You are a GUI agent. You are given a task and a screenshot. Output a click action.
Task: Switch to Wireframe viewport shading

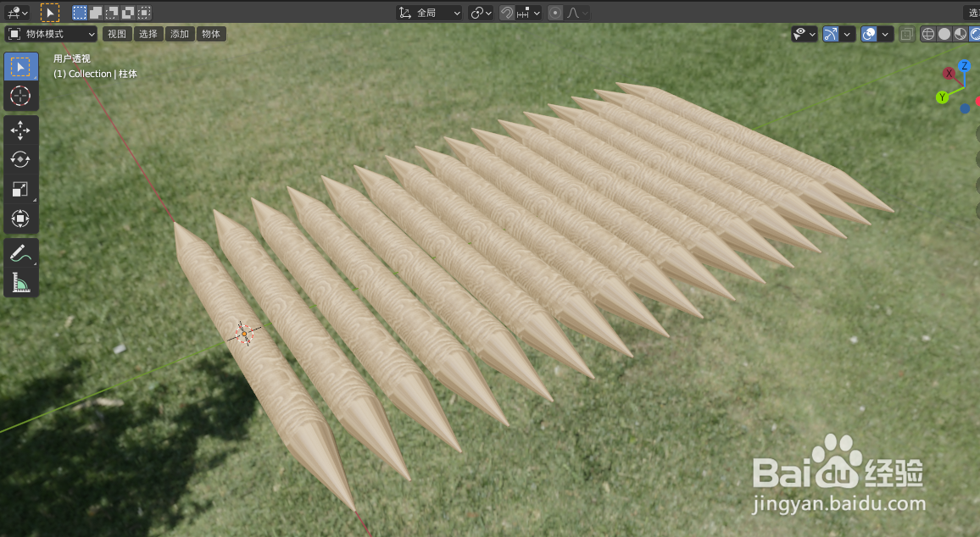[929, 34]
